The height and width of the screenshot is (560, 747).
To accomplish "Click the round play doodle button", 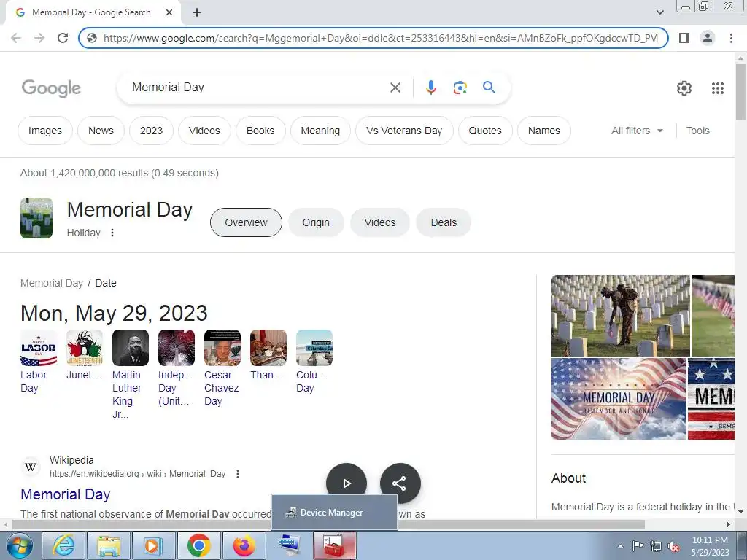I will [x=347, y=483].
